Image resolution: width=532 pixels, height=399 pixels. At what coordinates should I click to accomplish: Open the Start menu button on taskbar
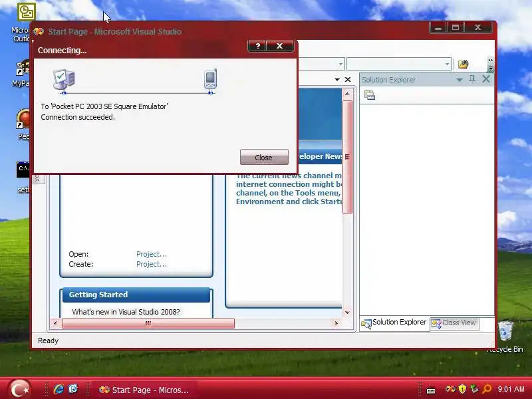(x=19, y=389)
